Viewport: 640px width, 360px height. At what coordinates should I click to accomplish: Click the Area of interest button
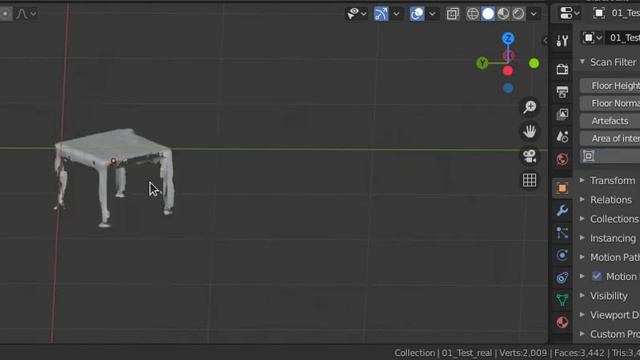pyautogui.click(x=610, y=138)
